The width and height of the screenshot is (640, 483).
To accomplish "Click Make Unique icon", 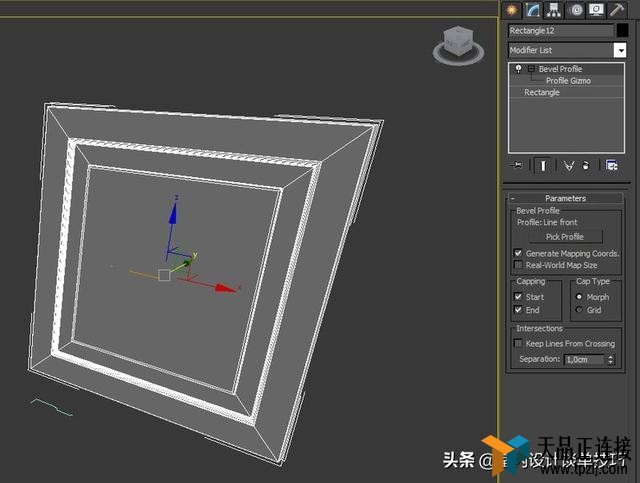I will click(x=569, y=166).
